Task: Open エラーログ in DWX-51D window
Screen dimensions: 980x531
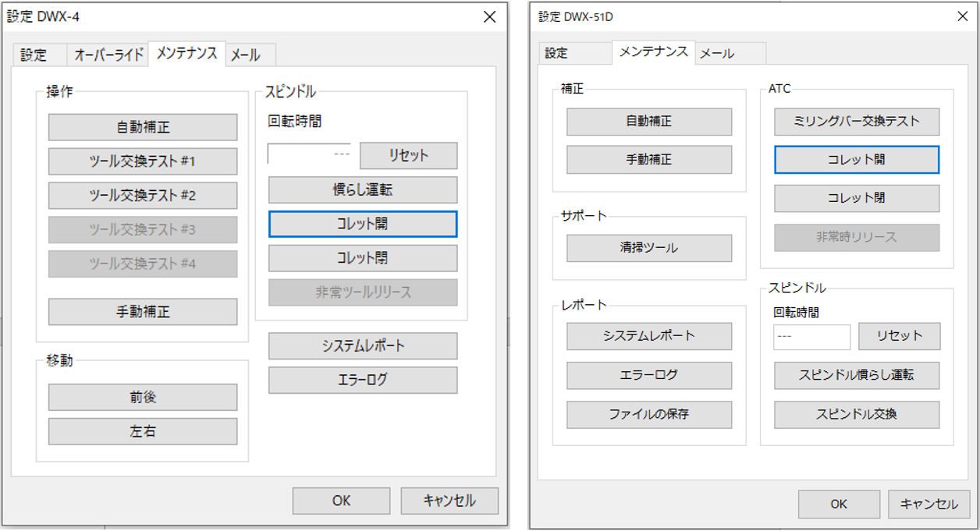Action: tap(649, 375)
